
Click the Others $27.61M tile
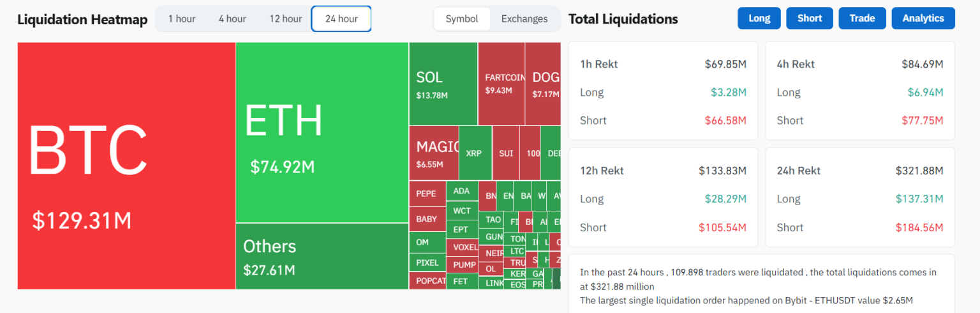[322, 256]
